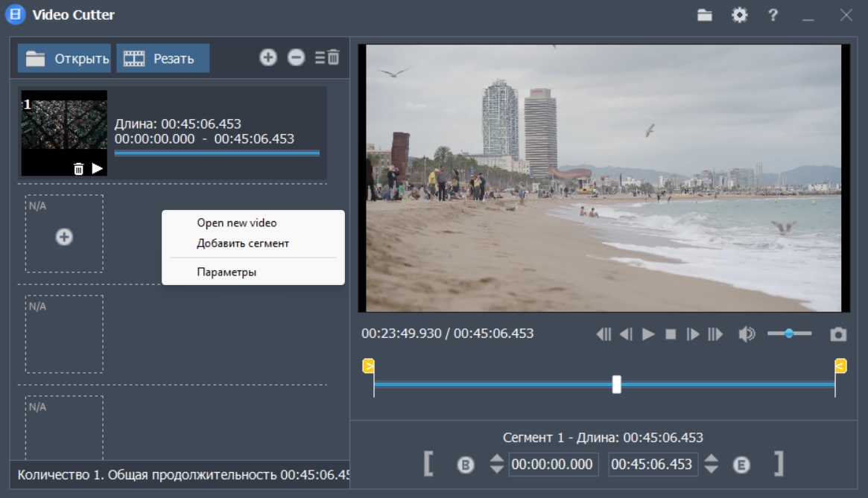This screenshot has width=868, height=498.
Task: Delete segment 1 using thumbnail trash icon
Action: (x=79, y=169)
